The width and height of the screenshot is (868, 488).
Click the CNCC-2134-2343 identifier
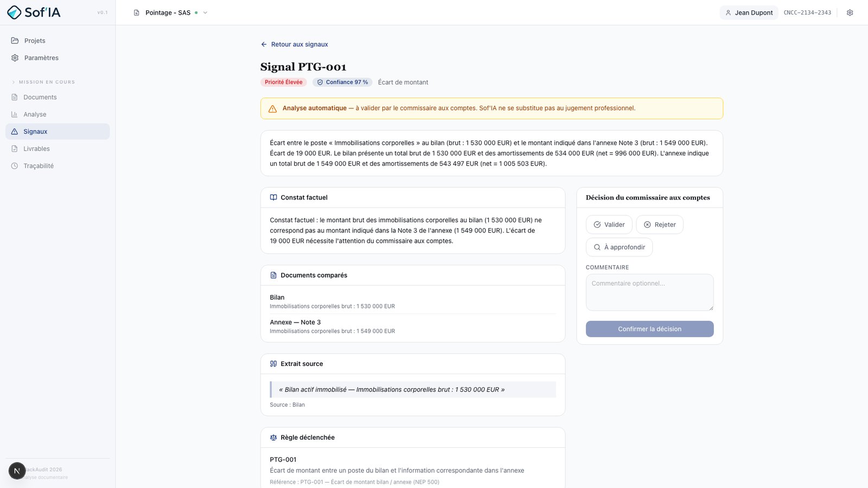(807, 12)
